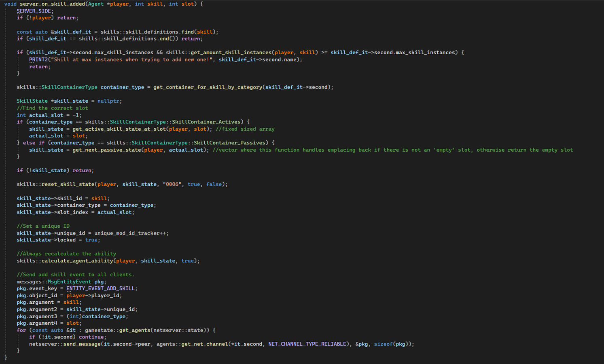Click the calculate_agent_ability function call

coord(77,261)
